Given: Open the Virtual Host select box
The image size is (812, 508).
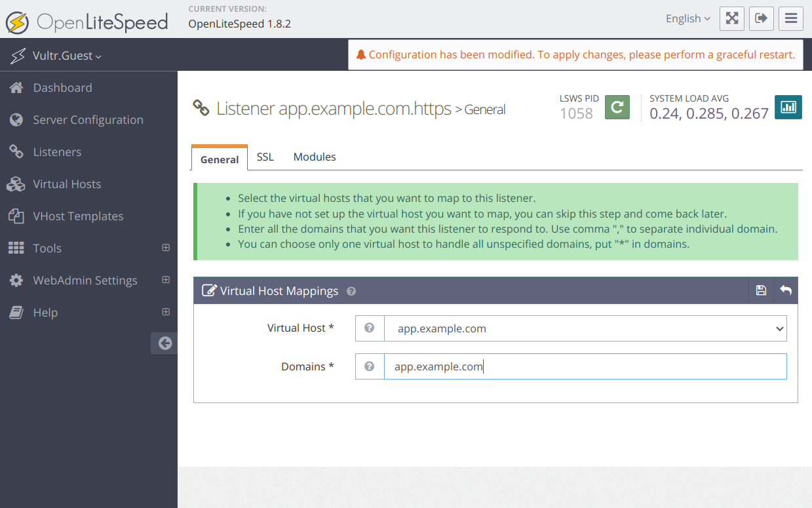Looking at the screenshot, I should (585, 328).
